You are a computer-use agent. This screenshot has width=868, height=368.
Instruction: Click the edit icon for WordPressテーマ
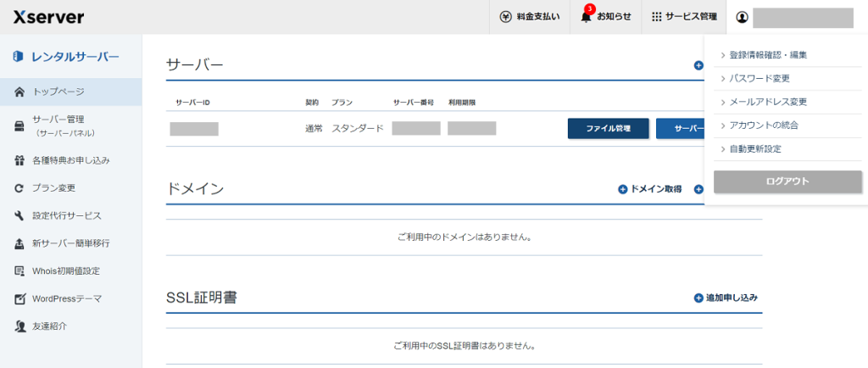pos(19,298)
